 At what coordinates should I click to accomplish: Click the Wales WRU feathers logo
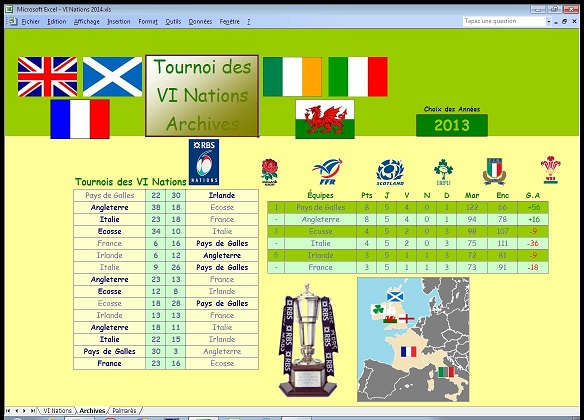tap(550, 170)
